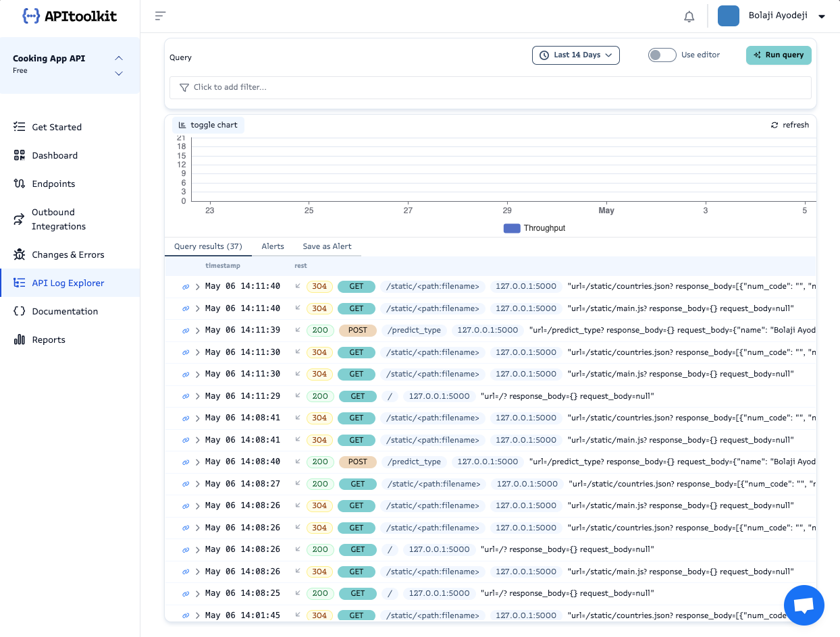Screen dimensions: 840x637
Task: Enable the Use editor toggle
Action: (x=662, y=55)
